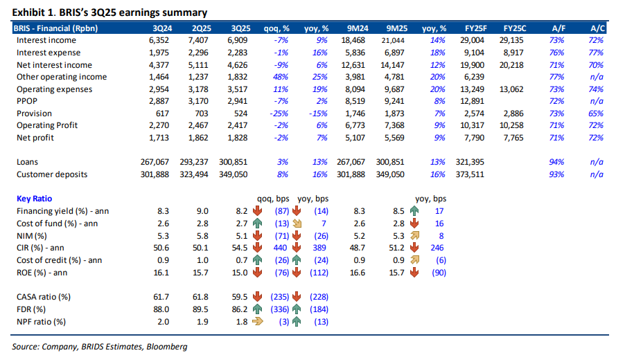Click the red down arrow for CASA ratio yoy
The image size is (625, 364).
point(297,297)
